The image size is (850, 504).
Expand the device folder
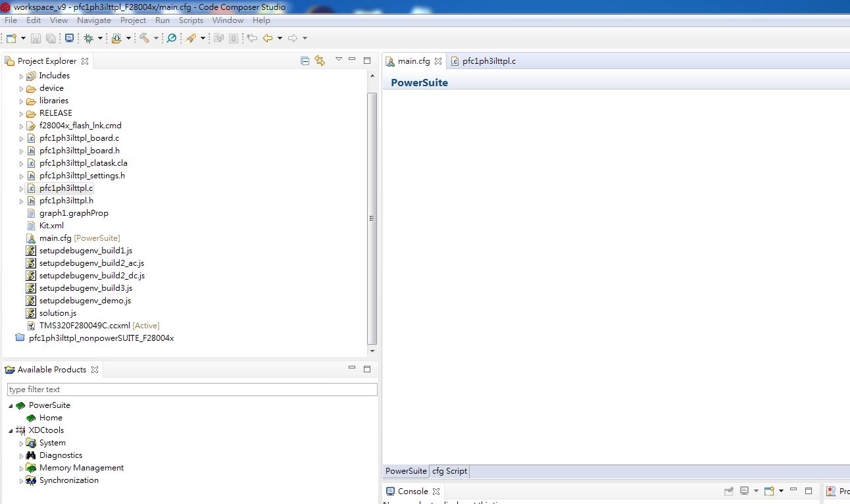pos(21,89)
